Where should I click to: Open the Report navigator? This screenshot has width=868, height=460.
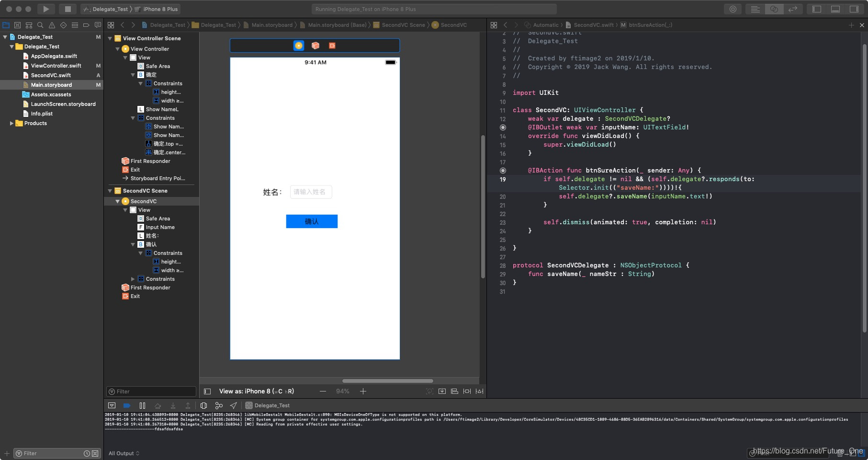tap(98, 25)
